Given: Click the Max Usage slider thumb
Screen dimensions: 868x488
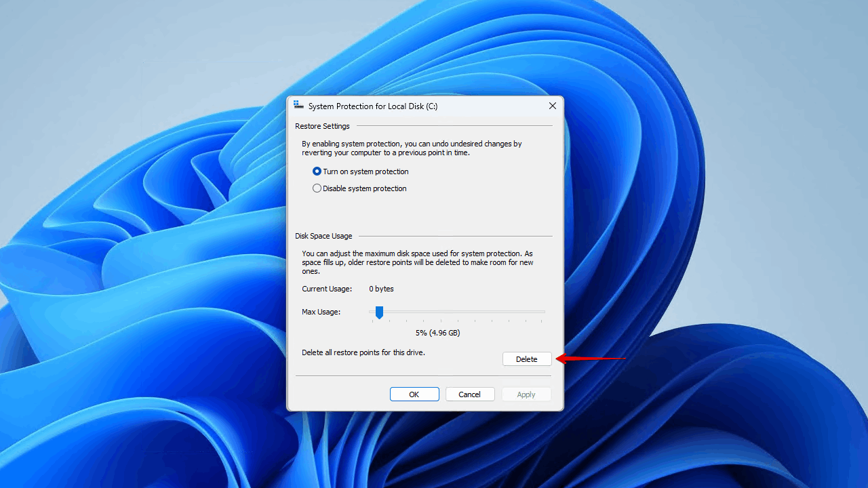Looking at the screenshot, I should tap(380, 312).
